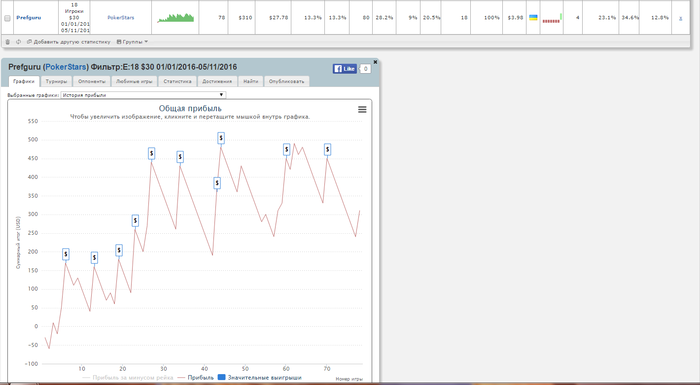700x385 pixels.
Task: Click the $ win marker near game 19
Action: point(119,251)
